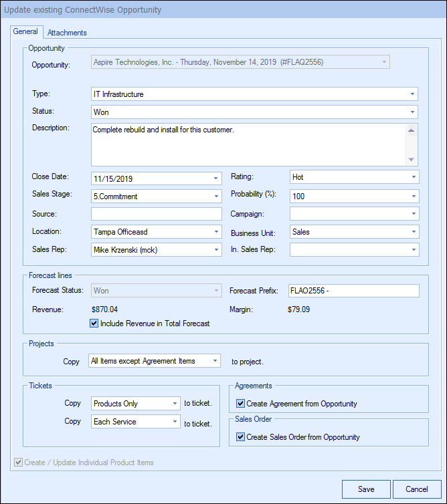The height and width of the screenshot is (504, 447).
Task: Click the Forecast Prefix input field
Action: point(353,291)
